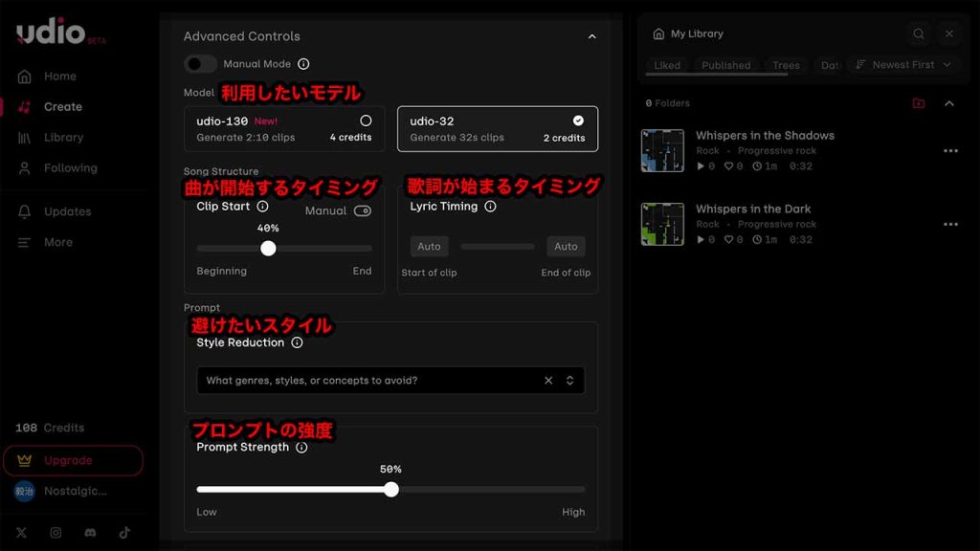Go to the Create section
The height and width of the screenshot is (551, 980).
(62, 107)
